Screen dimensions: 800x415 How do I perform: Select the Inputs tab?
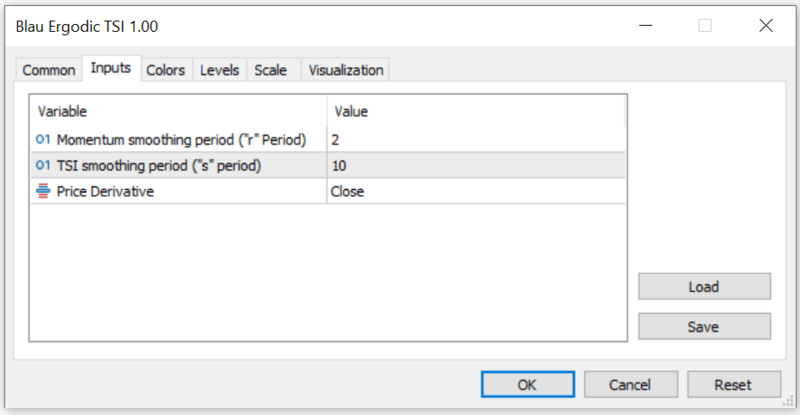click(x=111, y=68)
